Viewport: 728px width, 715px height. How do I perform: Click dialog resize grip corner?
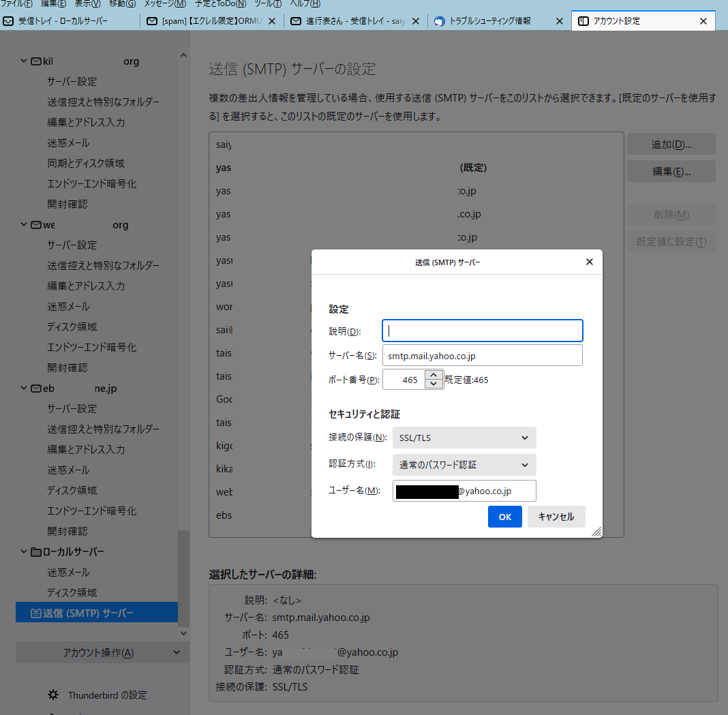click(596, 532)
